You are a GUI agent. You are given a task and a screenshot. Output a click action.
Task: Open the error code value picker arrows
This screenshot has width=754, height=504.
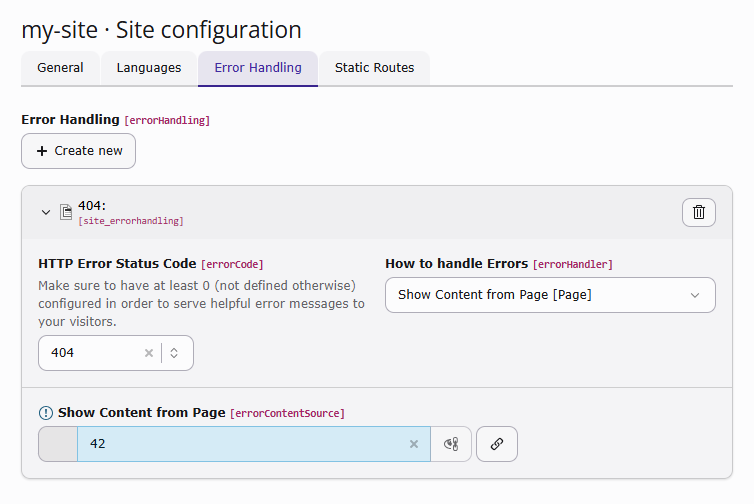click(174, 353)
